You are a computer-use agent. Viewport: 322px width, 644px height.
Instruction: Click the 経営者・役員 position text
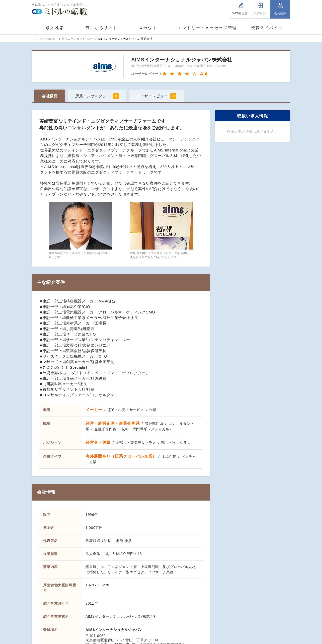98,443
